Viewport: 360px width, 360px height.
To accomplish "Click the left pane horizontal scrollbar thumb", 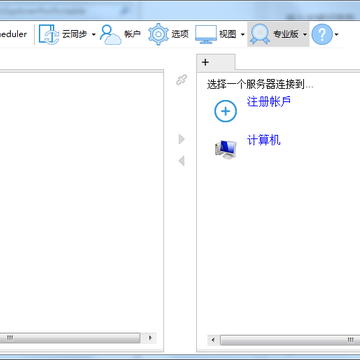I will (x=70, y=338).
